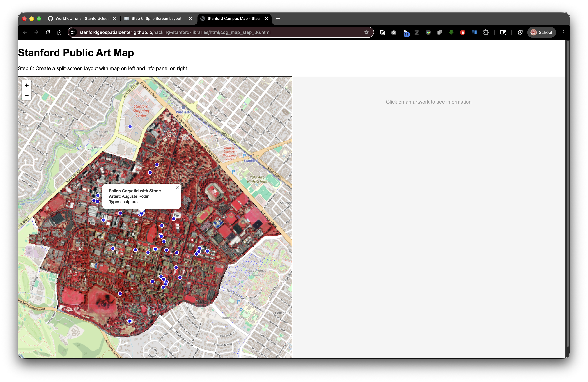This screenshot has width=588, height=382.
Task: Zoom in on the map
Action: click(26, 85)
